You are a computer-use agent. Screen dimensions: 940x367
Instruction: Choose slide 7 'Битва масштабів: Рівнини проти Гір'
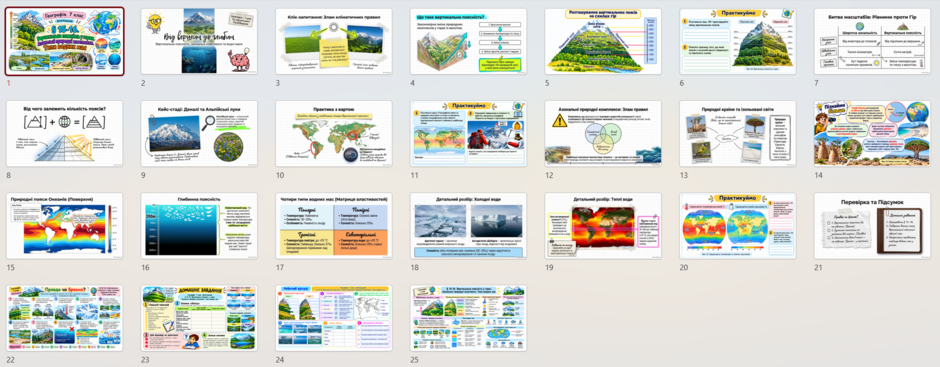(872, 41)
